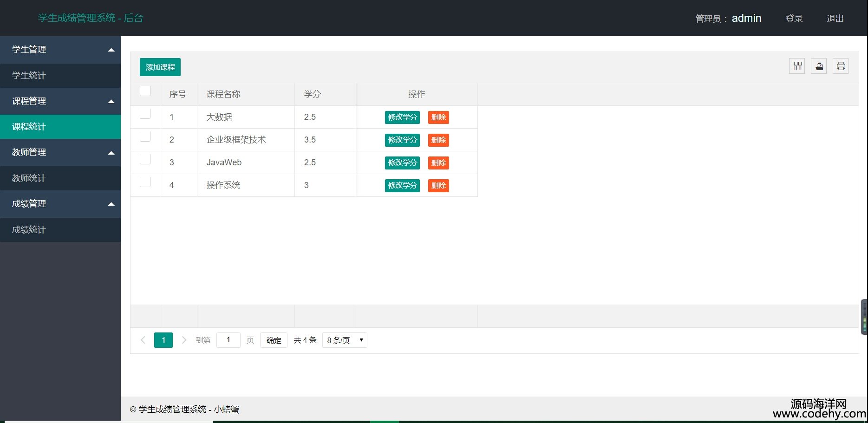Screen dimensions: 868x423
Task: Click the 操作系统 course name cell
Action: (246, 185)
